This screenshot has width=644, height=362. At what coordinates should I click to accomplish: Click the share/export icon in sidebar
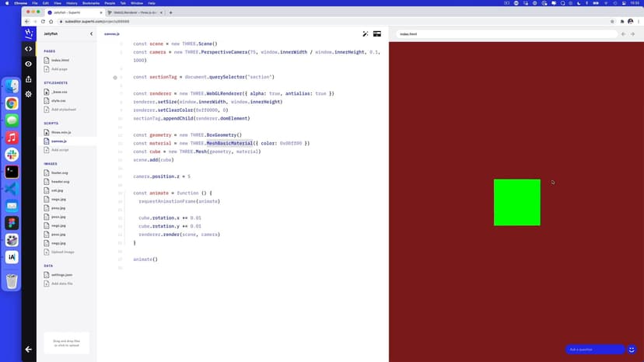pyautogui.click(x=29, y=79)
